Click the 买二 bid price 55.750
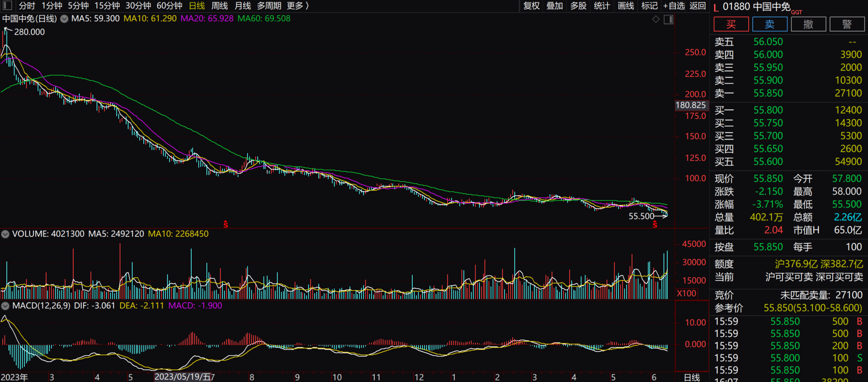868x382 pixels. click(x=768, y=123)
